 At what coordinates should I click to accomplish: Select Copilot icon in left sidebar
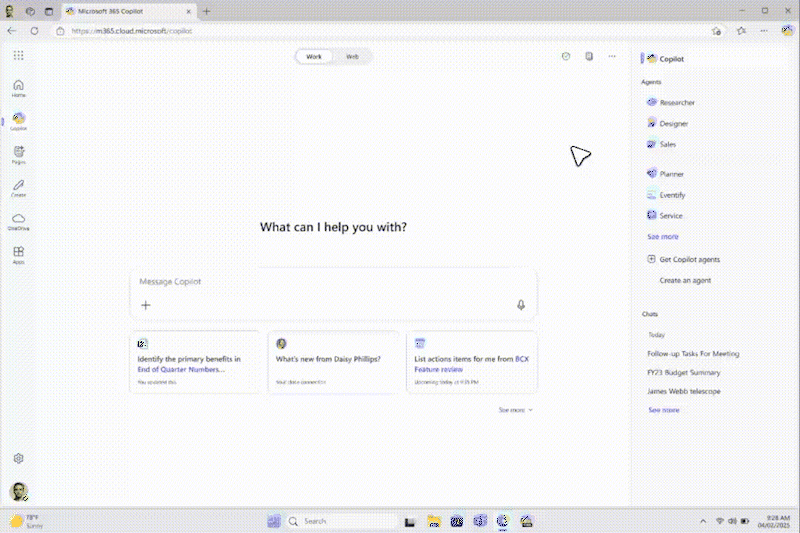coord(18,121)
